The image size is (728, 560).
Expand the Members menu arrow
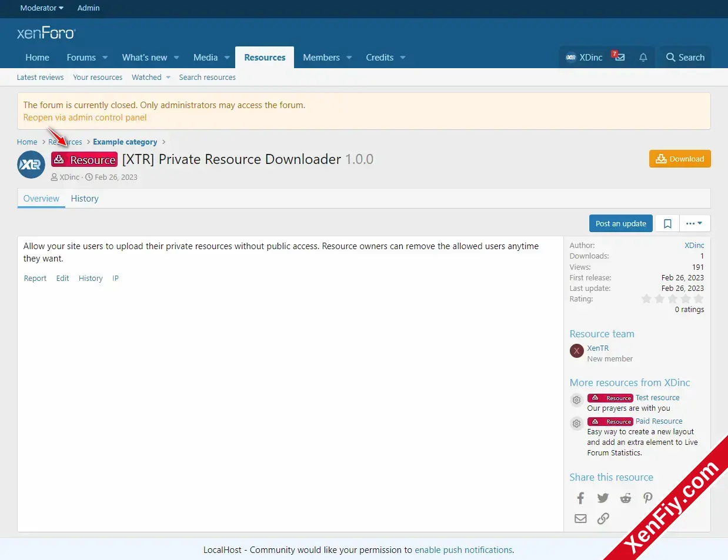(x=349, y=58)
